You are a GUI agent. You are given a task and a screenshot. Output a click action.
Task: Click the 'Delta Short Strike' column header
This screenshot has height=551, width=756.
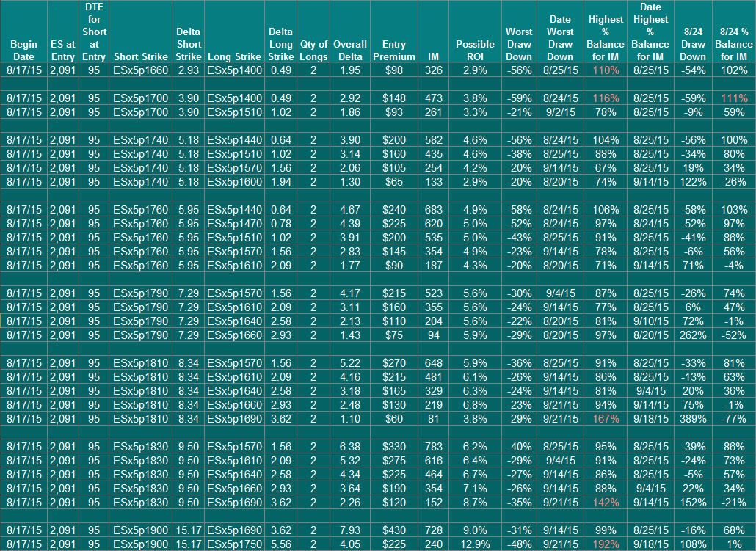coord(188,32)
